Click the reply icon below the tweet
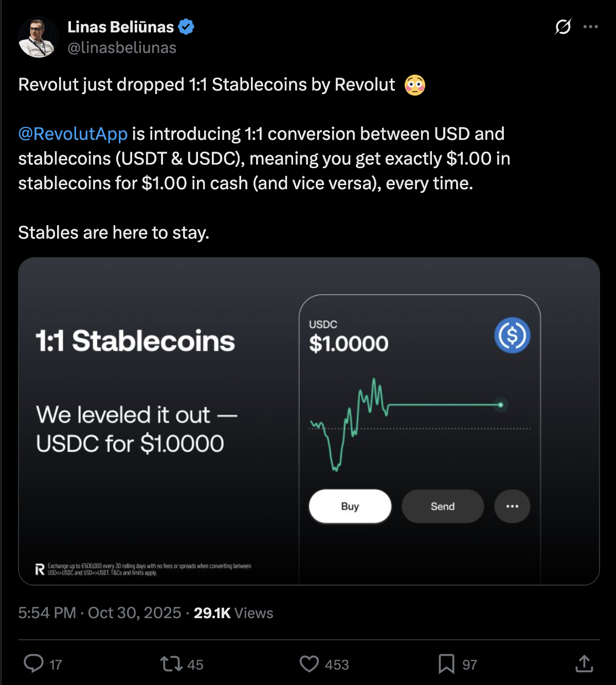 [35, 664]
